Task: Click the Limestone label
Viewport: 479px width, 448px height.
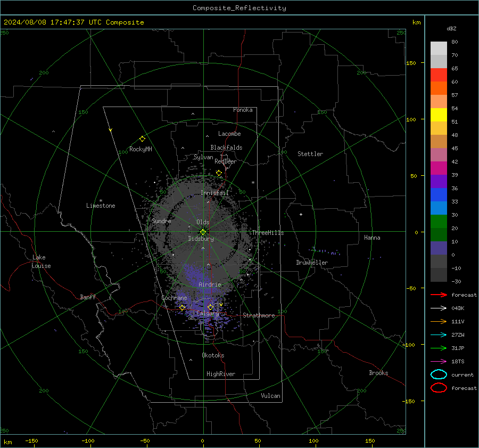Action: pos(101,206)
